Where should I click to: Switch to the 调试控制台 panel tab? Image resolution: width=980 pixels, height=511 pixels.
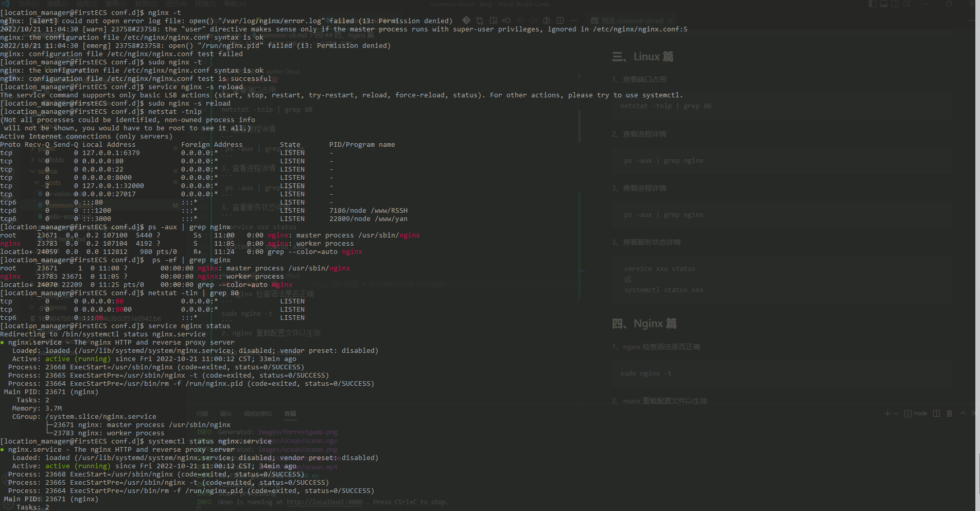pyautogui.click(x=258, y=414)
